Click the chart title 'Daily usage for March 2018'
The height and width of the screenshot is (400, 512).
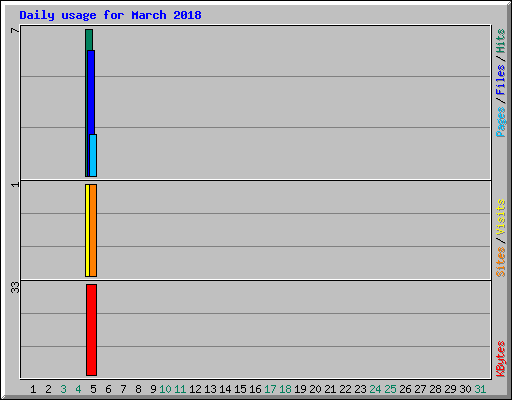pos(110,15)
